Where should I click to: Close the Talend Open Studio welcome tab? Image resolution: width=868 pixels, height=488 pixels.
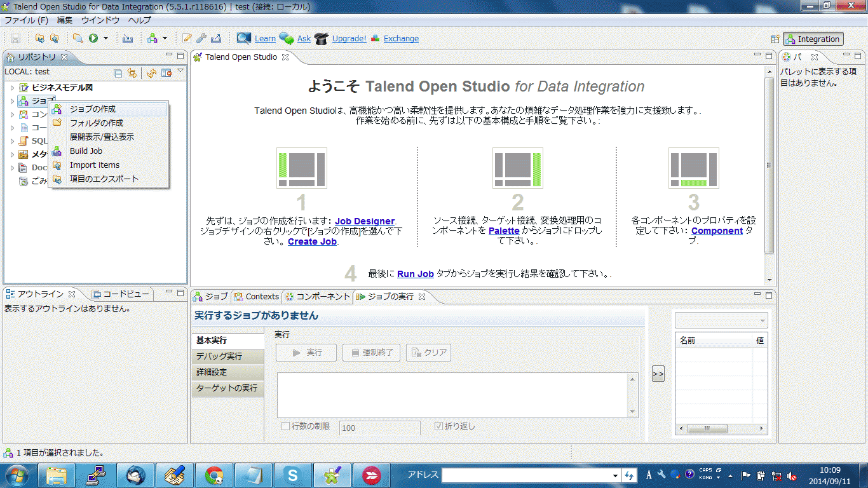285,57
